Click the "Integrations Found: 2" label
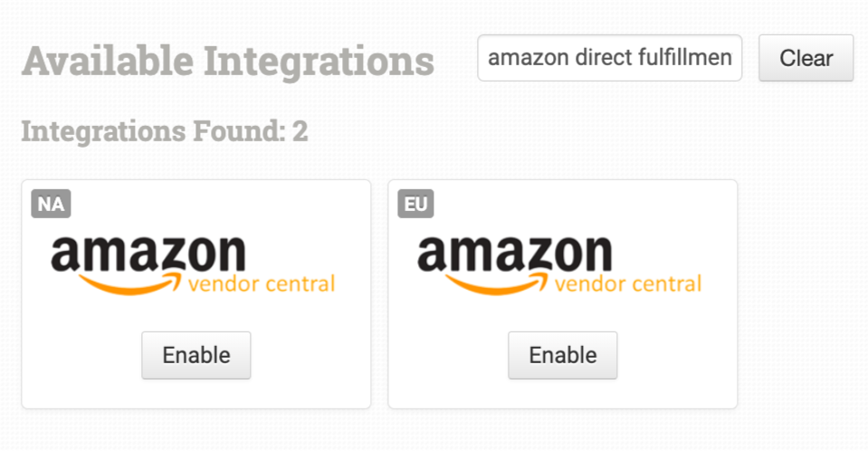 pyautogui.click(x=164, y=132)
